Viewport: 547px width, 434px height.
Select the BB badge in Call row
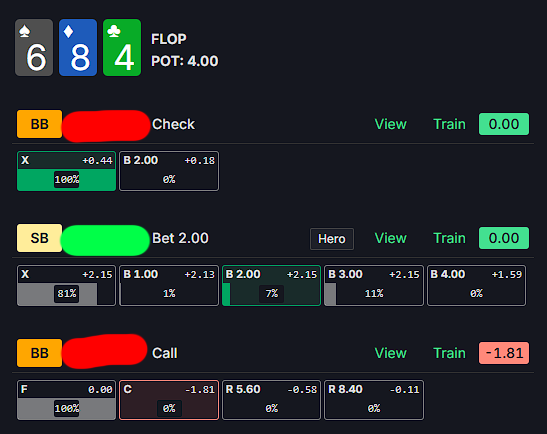tap(39, 353)
